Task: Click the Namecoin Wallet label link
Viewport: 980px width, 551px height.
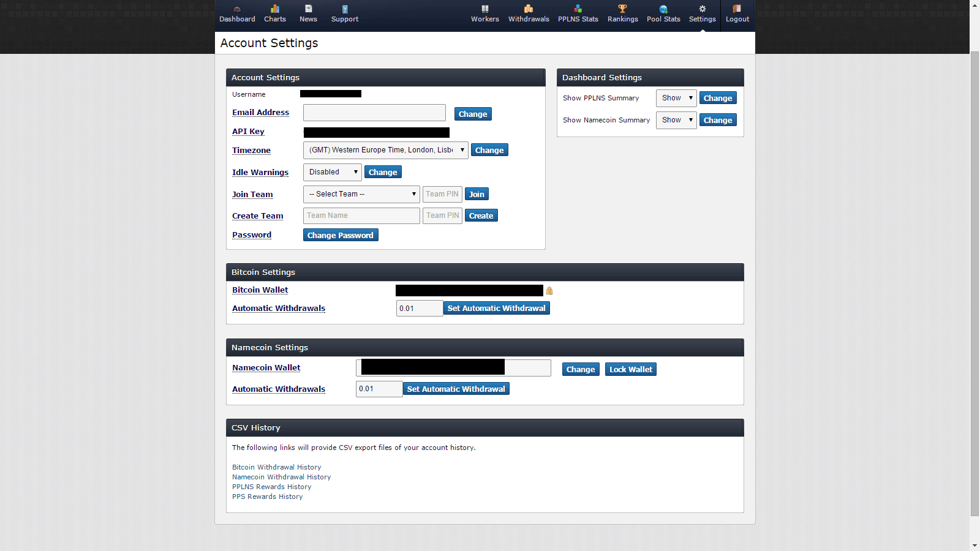Action: 266,368
